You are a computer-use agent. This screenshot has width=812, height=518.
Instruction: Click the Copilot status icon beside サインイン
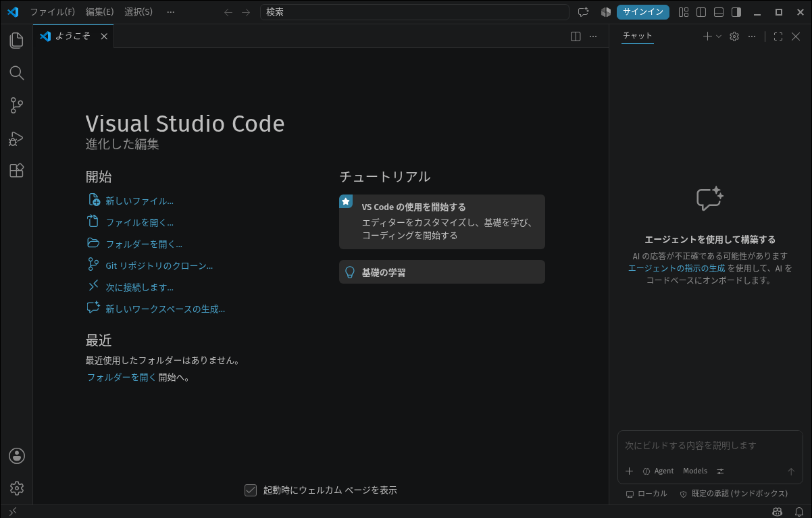pyautogui.click(x=606, y=12)
